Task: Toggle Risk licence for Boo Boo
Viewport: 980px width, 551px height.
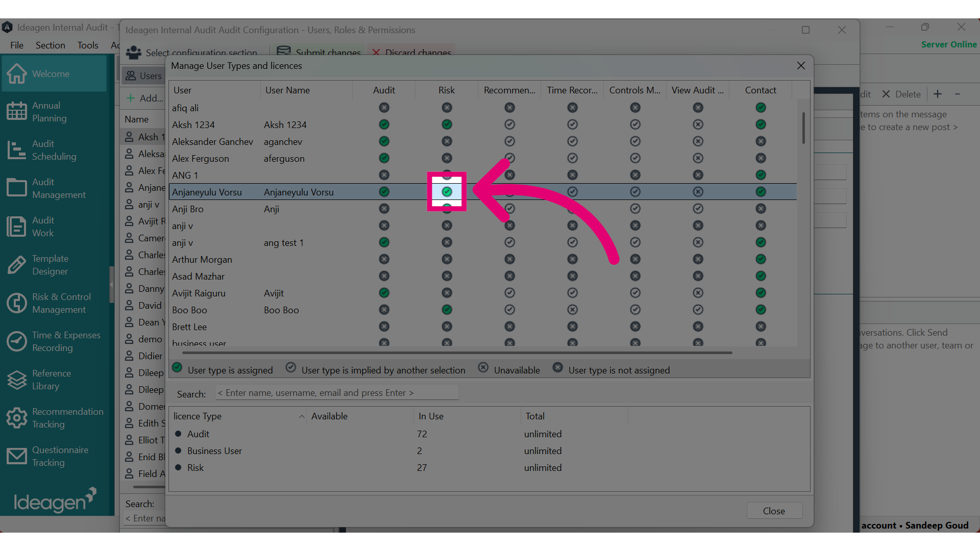Action: [x=447, y=310]
